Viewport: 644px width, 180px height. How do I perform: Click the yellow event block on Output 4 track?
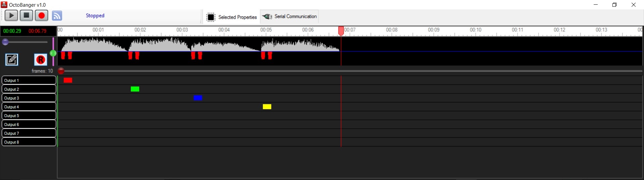tap(267, 106)
